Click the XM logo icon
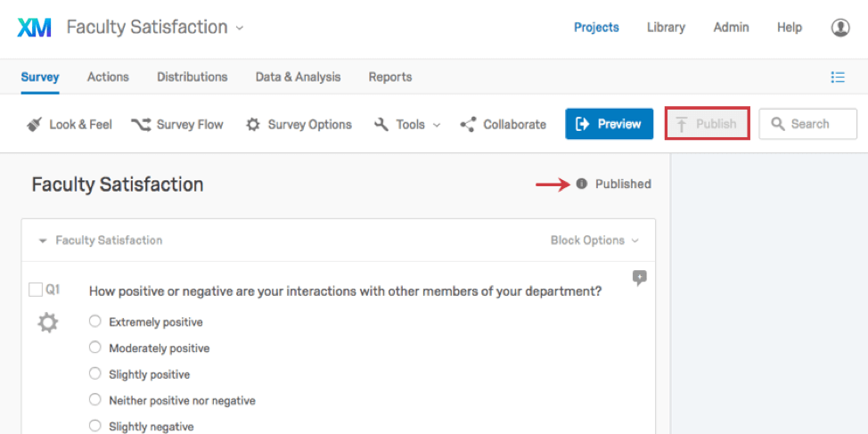This screenshot has width=868, height=434. (x=35, y=27)
